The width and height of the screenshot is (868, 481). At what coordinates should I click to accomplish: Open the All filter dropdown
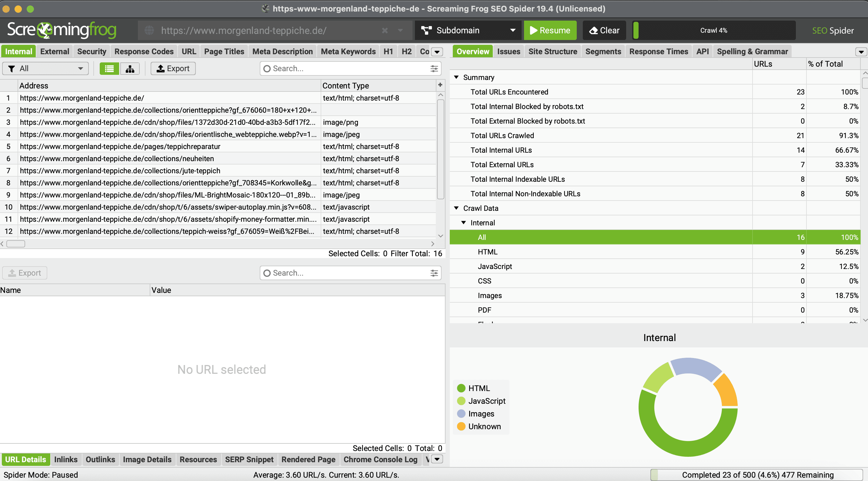(x=45, y=69)
